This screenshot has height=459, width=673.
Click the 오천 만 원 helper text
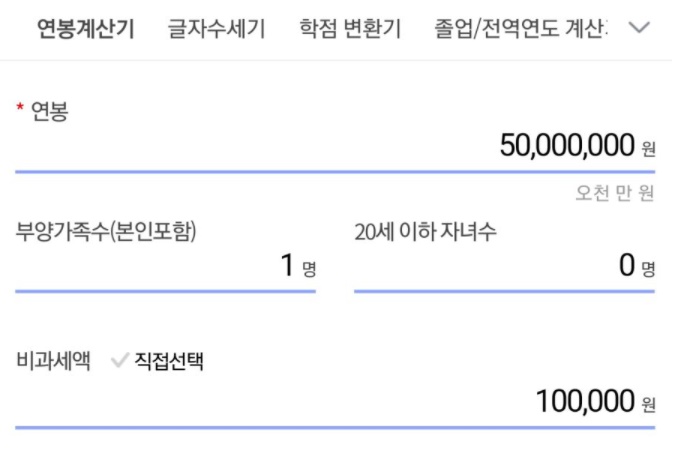(614, 193)
